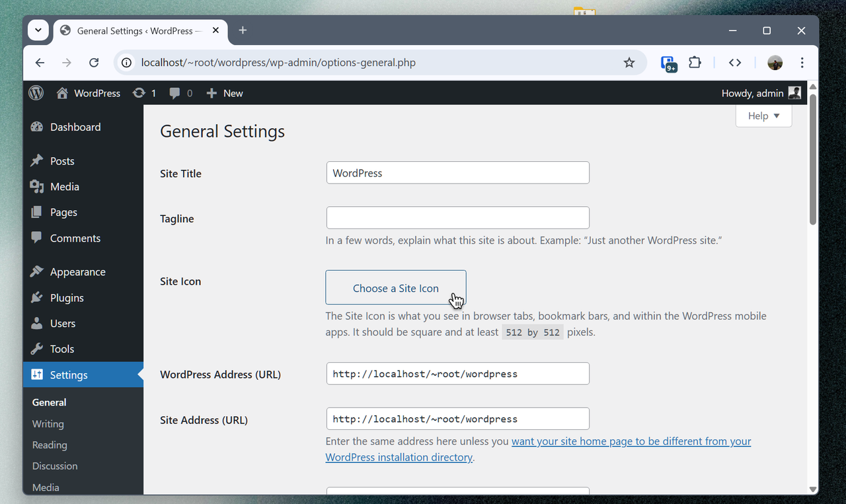The height and width of the screenshot is (504, 846).
Task: Bookmark this page with the star icon
Action: click(629, 63)
